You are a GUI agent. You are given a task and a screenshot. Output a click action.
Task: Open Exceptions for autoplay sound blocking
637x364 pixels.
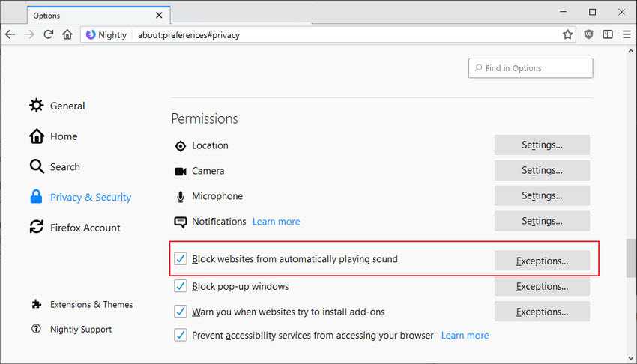coord(542,261)
